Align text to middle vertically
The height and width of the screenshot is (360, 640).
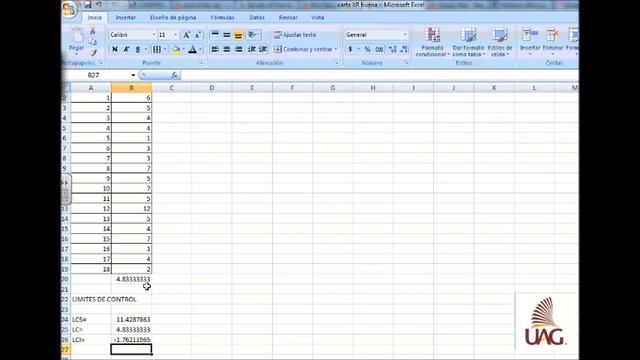point(227,35)
